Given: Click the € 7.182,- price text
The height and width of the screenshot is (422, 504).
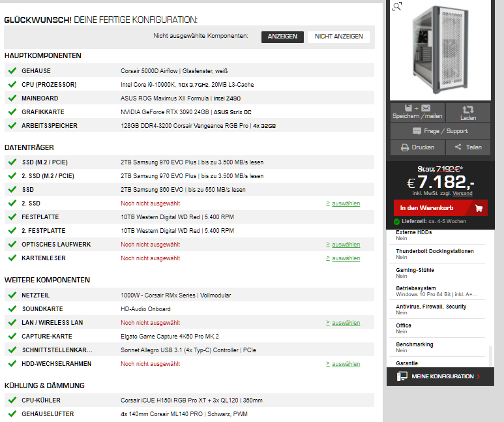Looking at the screenshot, I should (440, 182).
